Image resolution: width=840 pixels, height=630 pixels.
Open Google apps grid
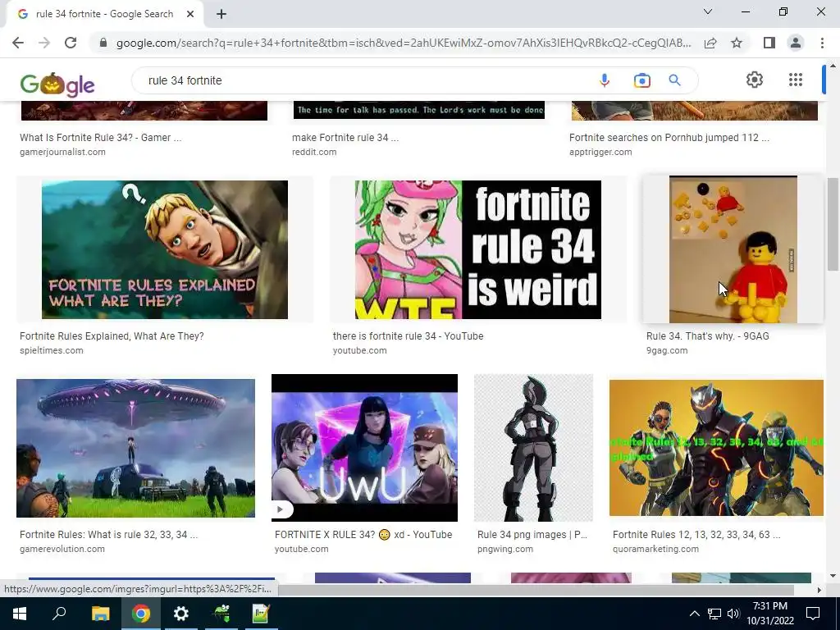click(796, 80)
